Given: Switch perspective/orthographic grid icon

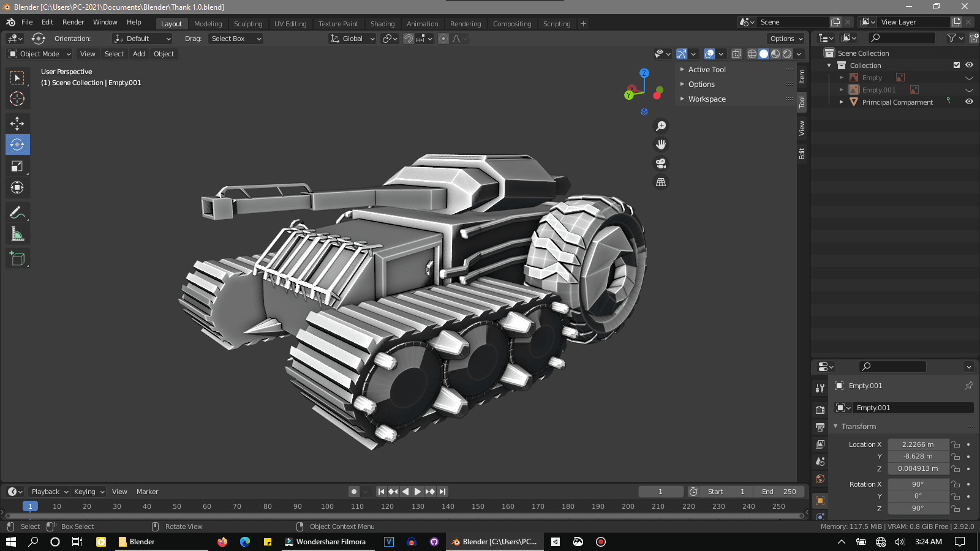Looking at the screenshot, I should 661,182.
